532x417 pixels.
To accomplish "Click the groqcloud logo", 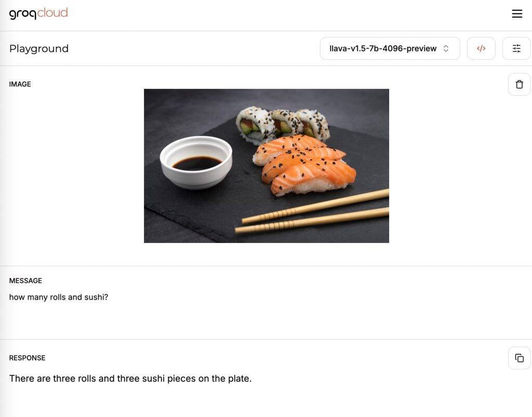I will pyautogui.click(x=38, y=13).
